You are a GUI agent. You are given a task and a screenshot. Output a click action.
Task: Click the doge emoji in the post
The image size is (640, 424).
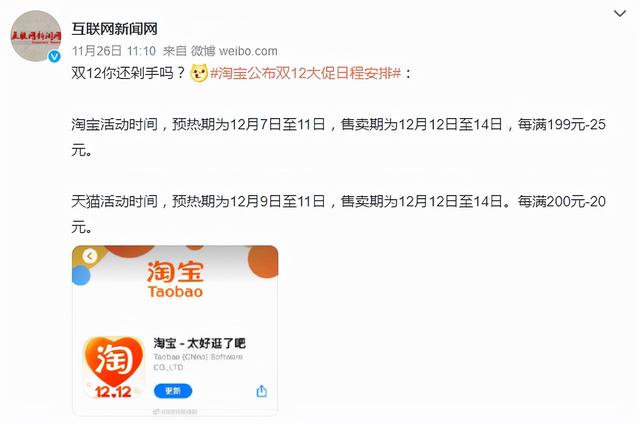tap(199, 73)
